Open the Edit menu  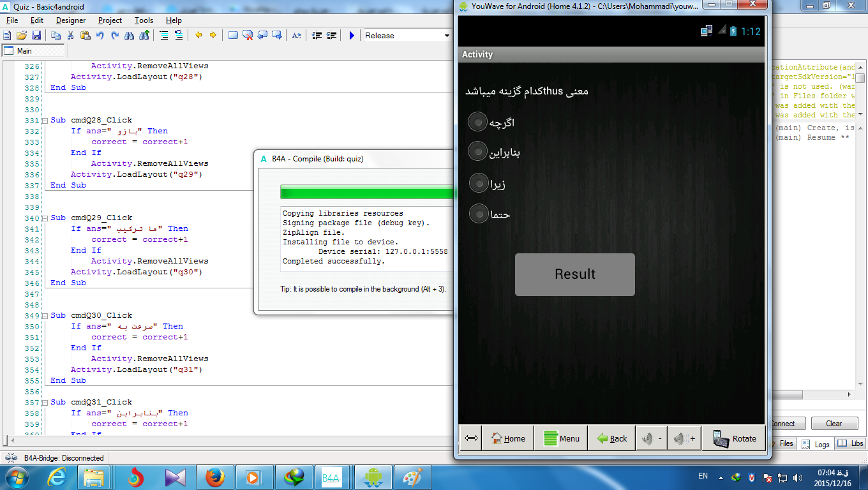pos(37,20)
